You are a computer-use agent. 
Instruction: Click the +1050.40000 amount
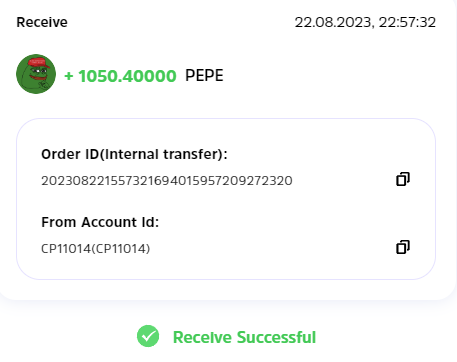coord(120,76)
